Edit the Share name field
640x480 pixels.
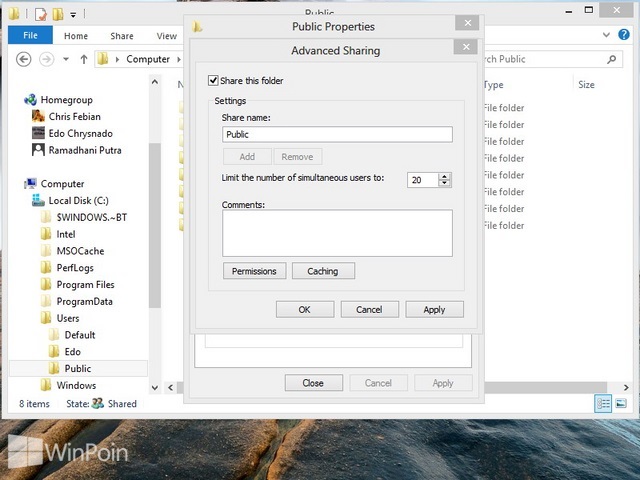[337, 134]
